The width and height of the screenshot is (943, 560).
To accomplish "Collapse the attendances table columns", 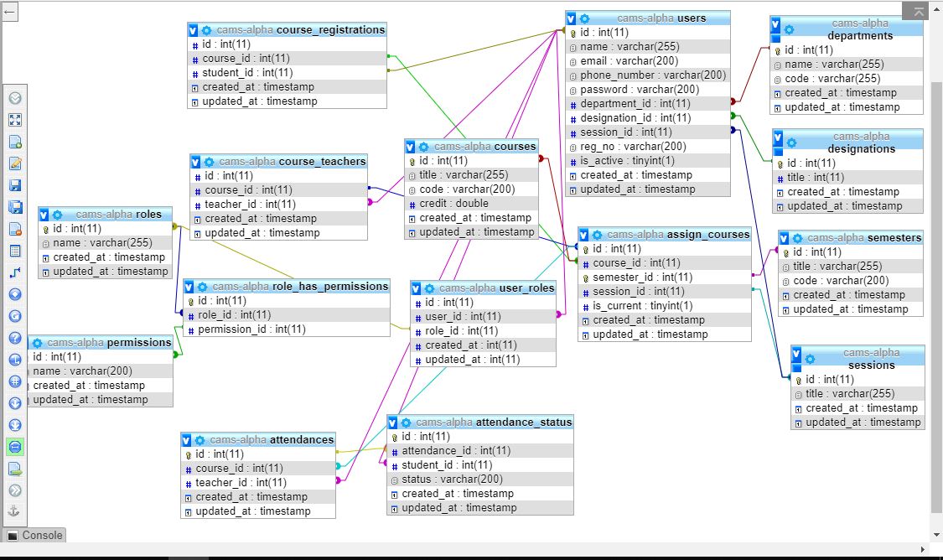I will [x=187, y=440].
